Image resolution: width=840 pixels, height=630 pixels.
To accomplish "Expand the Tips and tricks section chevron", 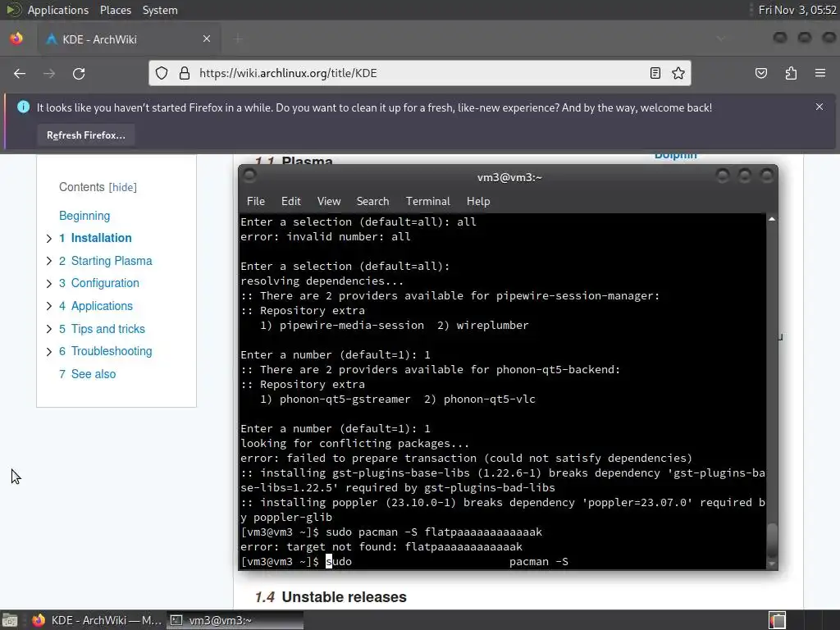I will coord(48,329).
